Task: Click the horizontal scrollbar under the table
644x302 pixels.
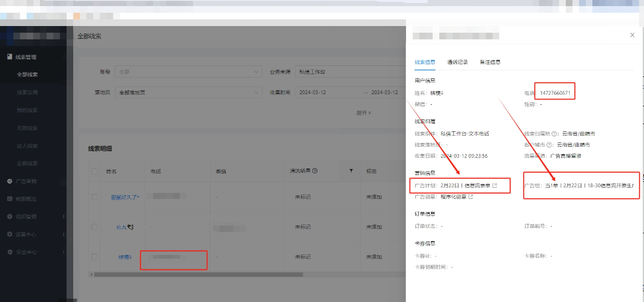Action: pyautogui.click(x=199, y=274)
